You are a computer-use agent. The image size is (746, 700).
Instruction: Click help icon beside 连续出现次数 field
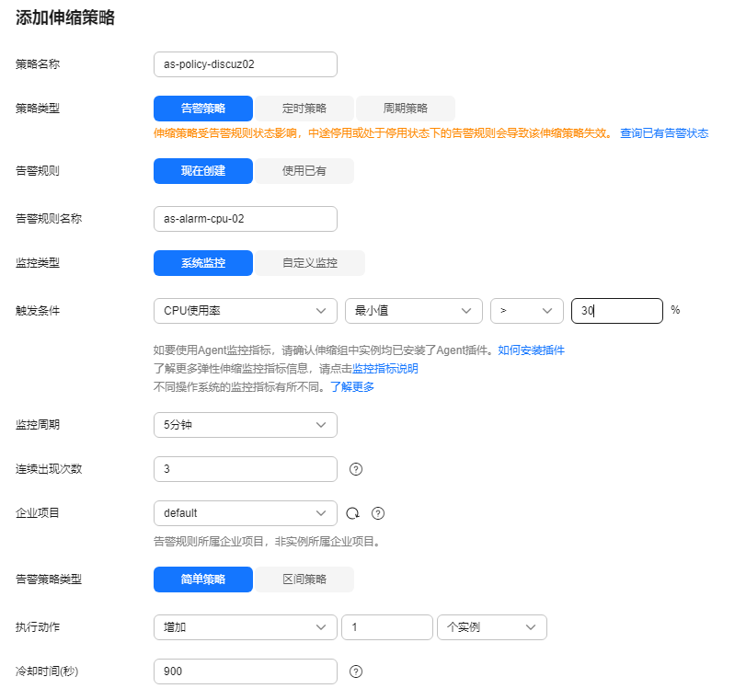click(x=355, y=469)
